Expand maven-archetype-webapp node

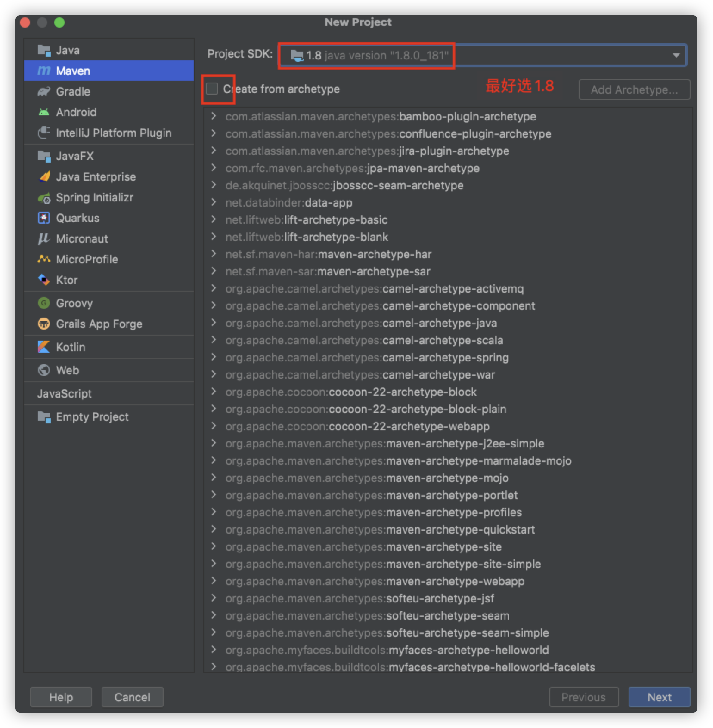[x=214, y=581]
